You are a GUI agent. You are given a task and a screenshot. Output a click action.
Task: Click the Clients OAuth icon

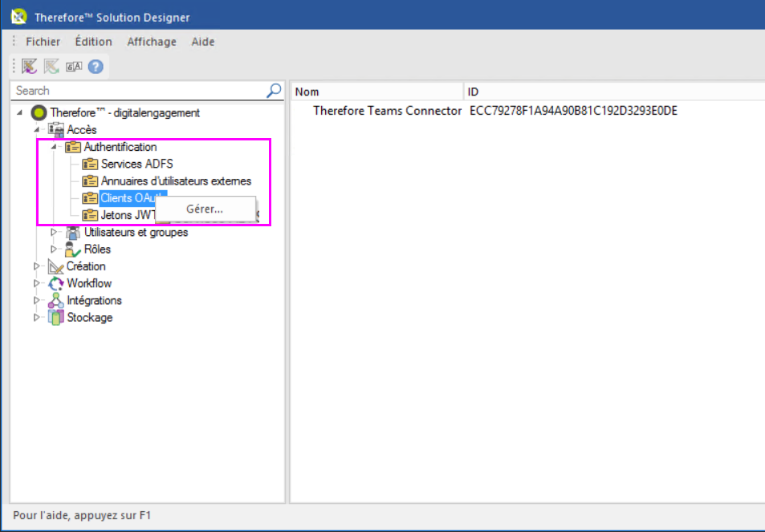90,198
